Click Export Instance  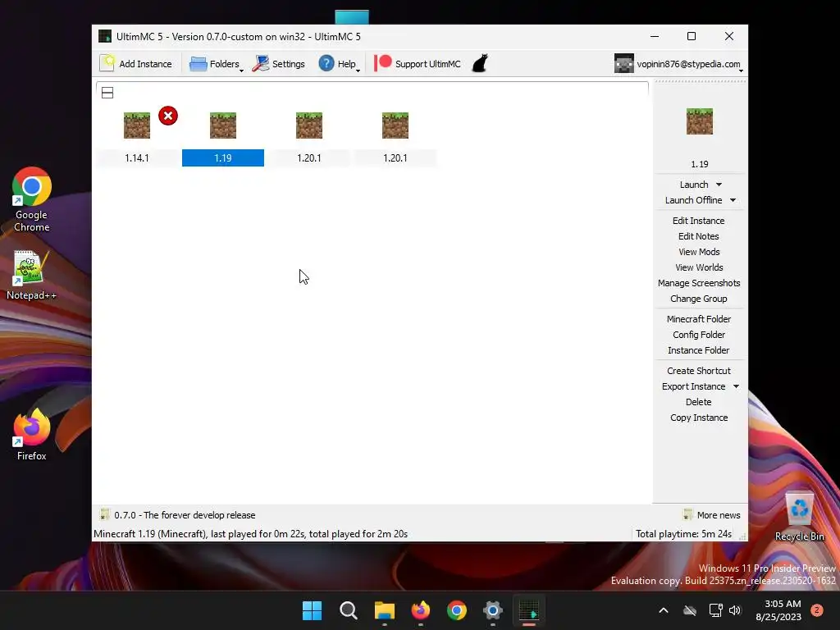pyautogui.click(x=693, y=386)
